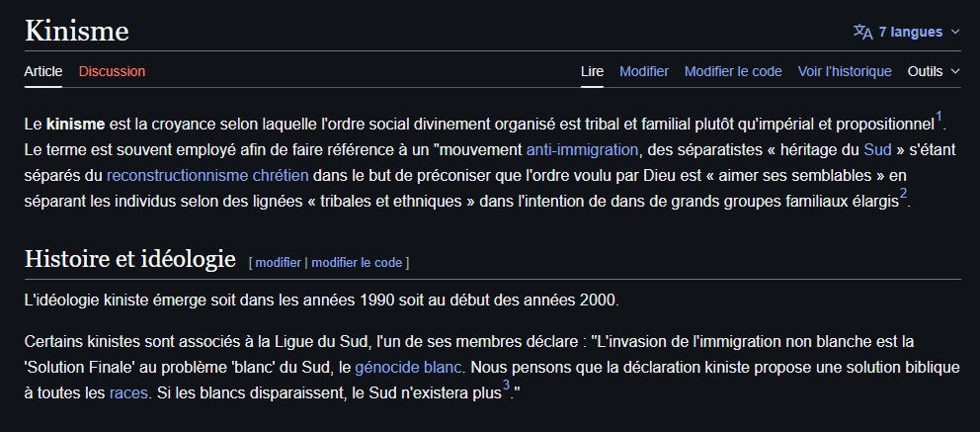
Task: Click the races link
Action: [129, 392]
